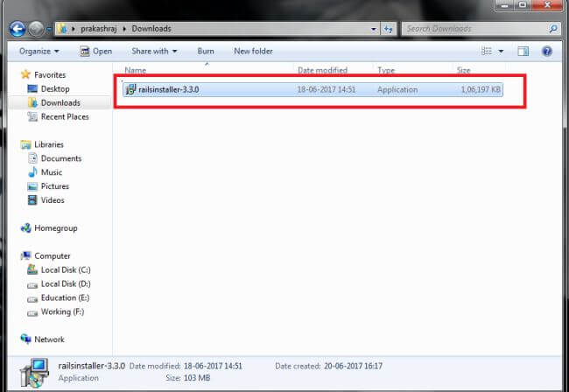Open Desktop under Favorites
The image size is (569, 392).
point(55,89)
